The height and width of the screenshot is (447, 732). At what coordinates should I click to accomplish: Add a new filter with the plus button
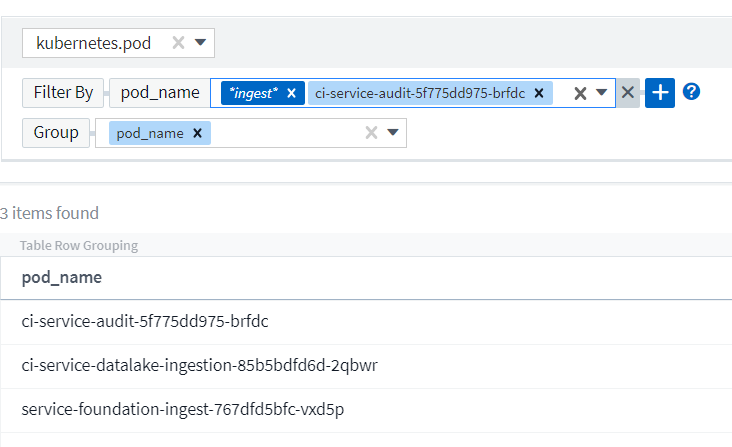pos(659,93)
